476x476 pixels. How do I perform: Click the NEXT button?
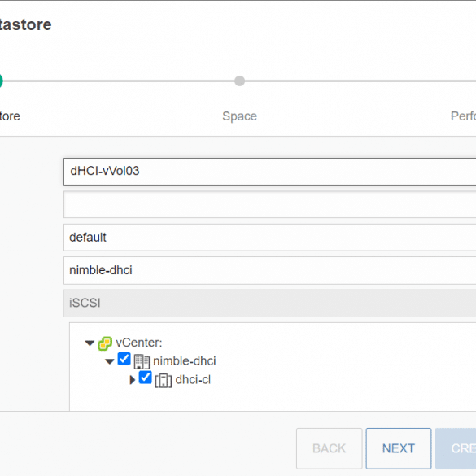[x=399, y=448]
